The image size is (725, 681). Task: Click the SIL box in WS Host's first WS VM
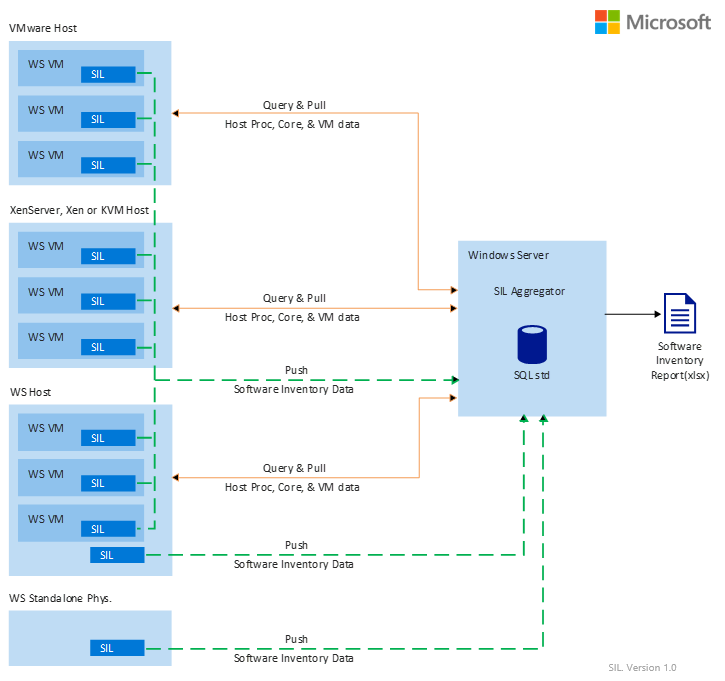pyautogui.click(x=108, y=438)
